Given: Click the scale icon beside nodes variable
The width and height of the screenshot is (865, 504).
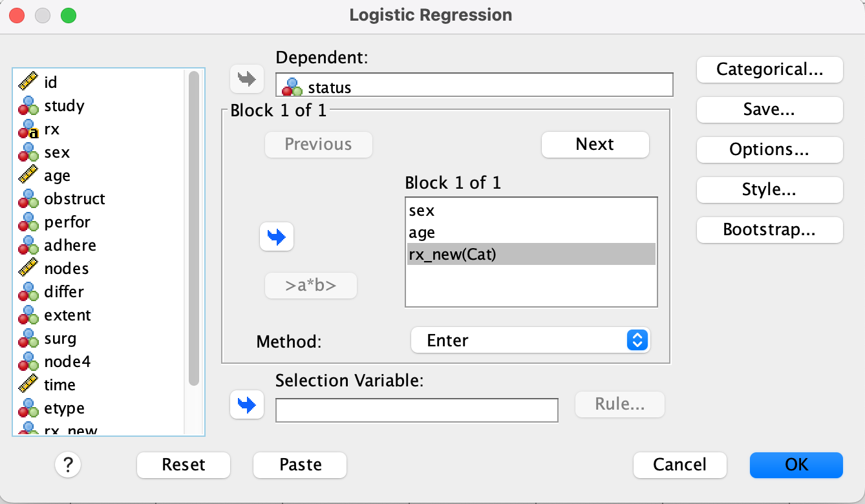Looking at the screenshot, I should [x=28, y=268].
